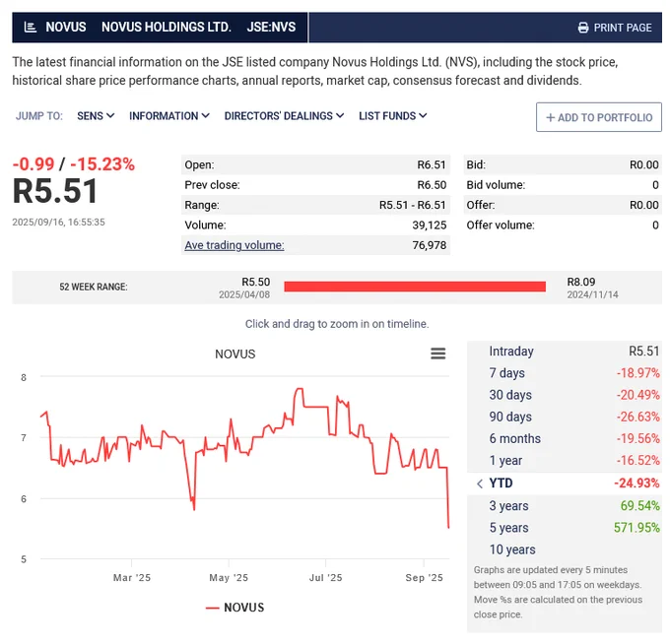670x644 pixels.
Task: Click the PRINT PAGE button
Action: [x=615, y=28]
